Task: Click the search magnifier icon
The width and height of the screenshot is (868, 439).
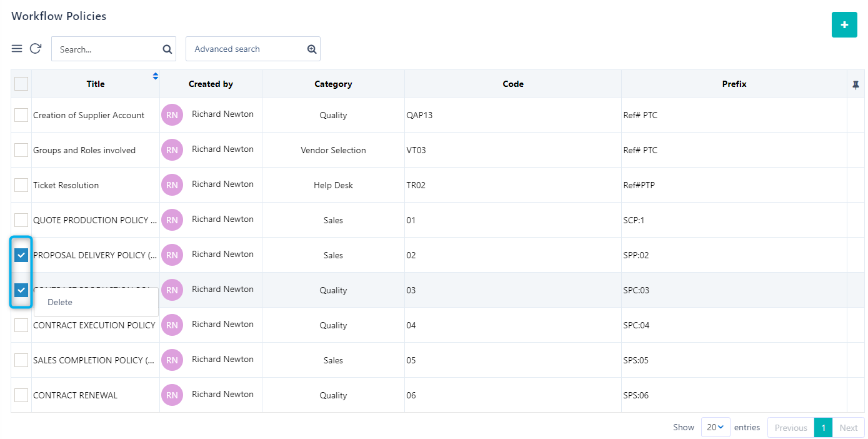Action: 166,48
